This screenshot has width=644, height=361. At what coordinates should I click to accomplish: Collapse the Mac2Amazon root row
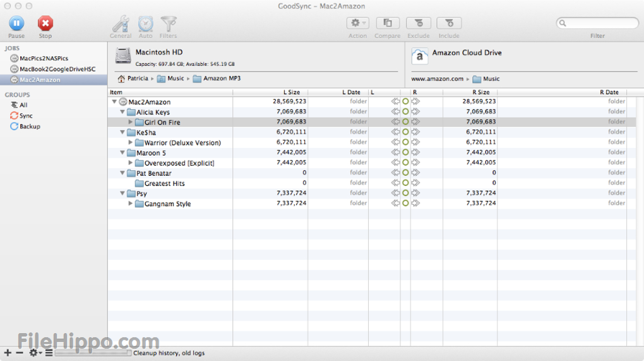tap(114, 102)
